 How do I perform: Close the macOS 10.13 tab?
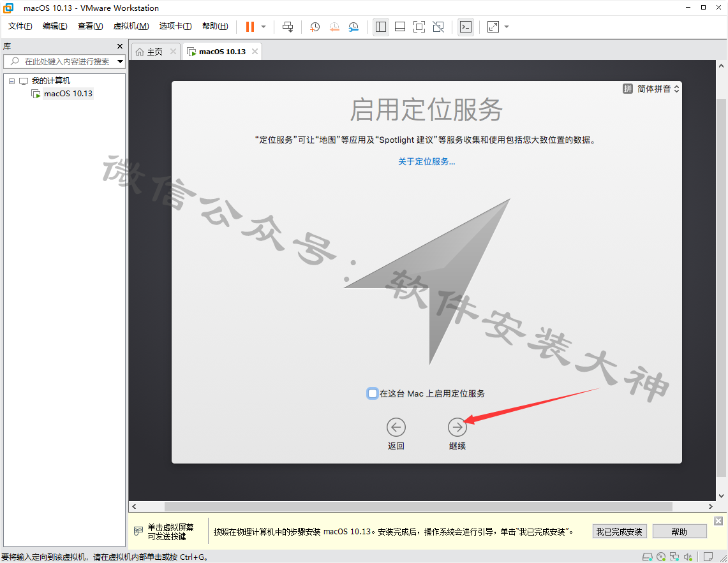[255, 52]
